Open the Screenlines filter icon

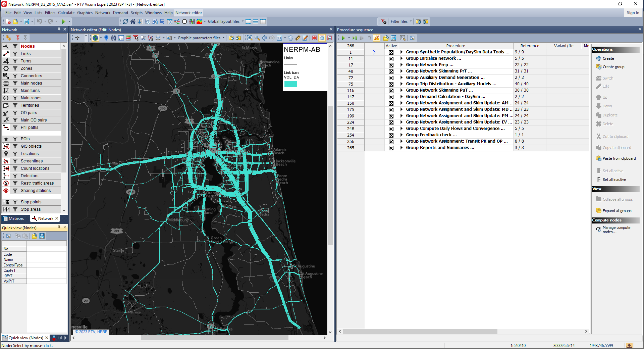[15, 161]
